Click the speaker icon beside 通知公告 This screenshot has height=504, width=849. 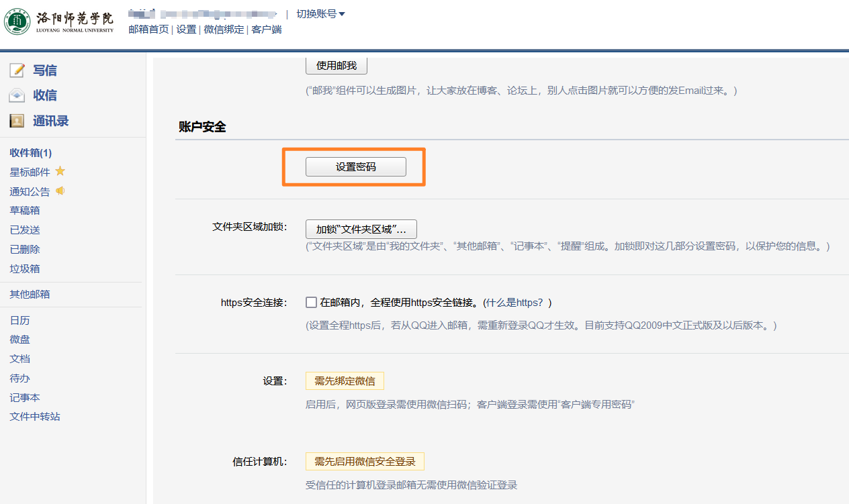tap(60, 191)
